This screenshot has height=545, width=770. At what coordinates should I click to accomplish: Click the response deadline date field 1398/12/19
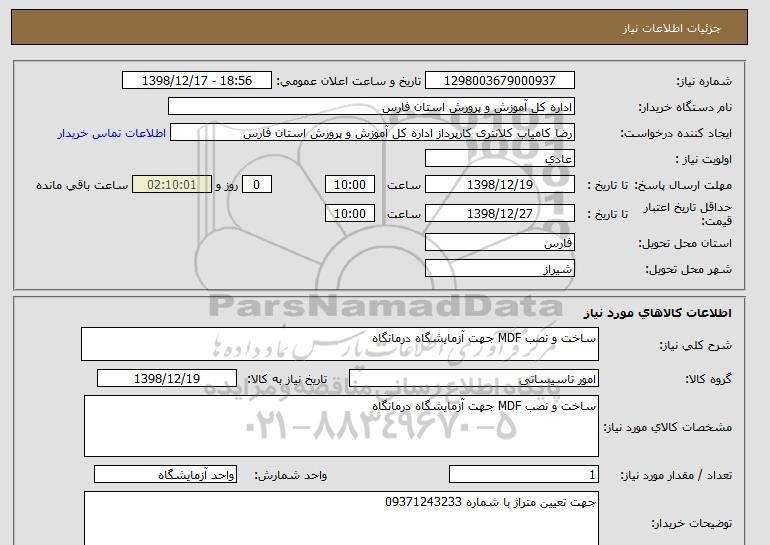tap(499, 185)
